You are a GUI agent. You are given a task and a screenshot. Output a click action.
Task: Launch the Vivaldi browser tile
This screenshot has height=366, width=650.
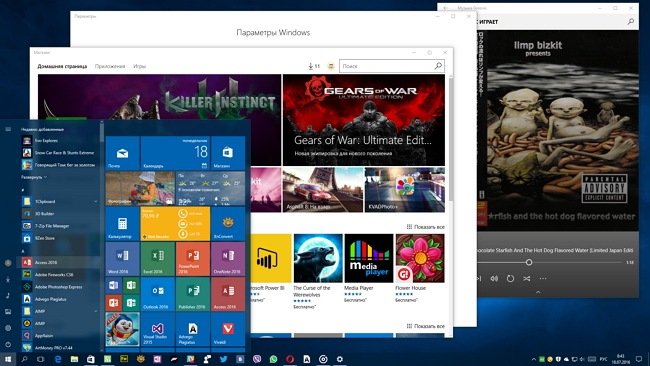[228, 329]
